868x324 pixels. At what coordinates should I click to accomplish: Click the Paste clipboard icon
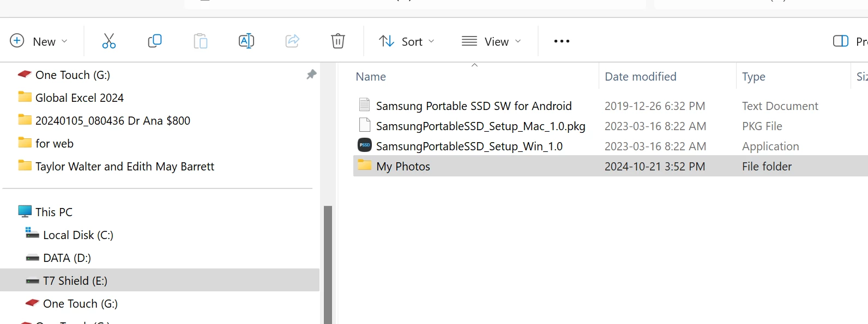(x=201, y=41)
